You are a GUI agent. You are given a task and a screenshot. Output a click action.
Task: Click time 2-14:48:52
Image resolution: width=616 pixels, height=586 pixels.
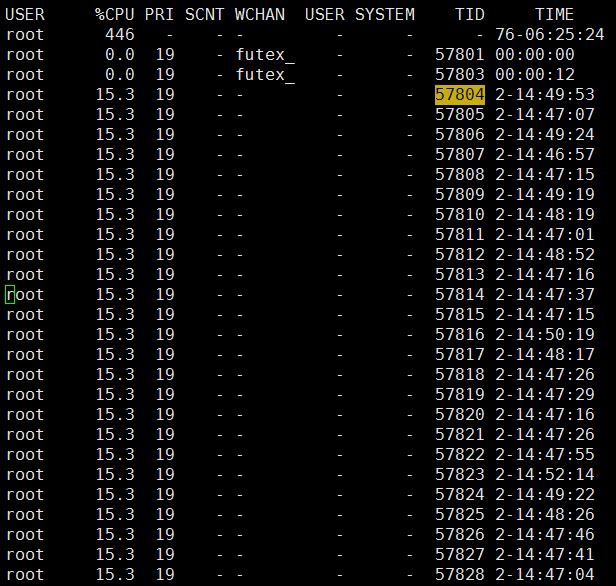[545, 255]
